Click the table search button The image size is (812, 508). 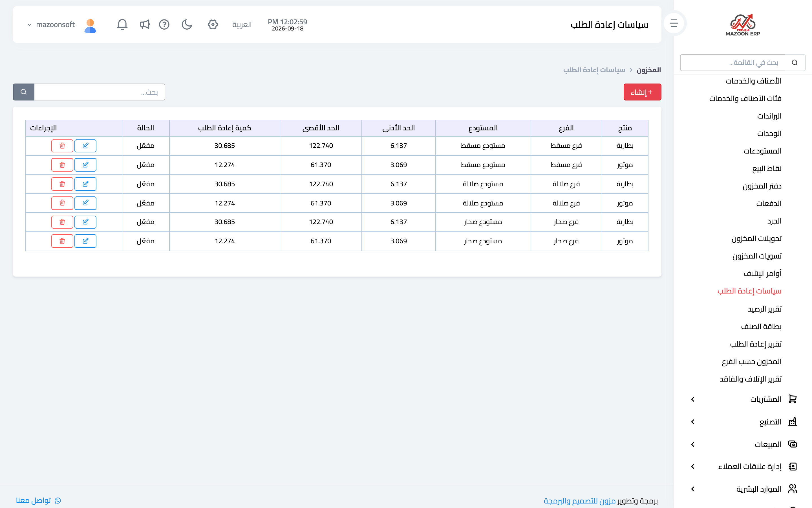(x=23, y=92)
